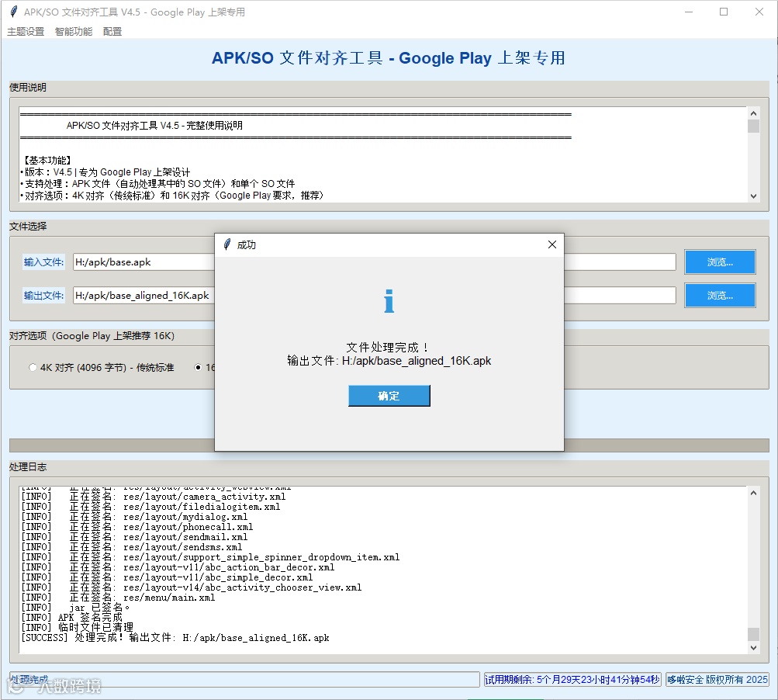778x700 pixels.
Task: Click the blue info icon in the dialog
Action: pyautogui.click(x=389, y=301)
